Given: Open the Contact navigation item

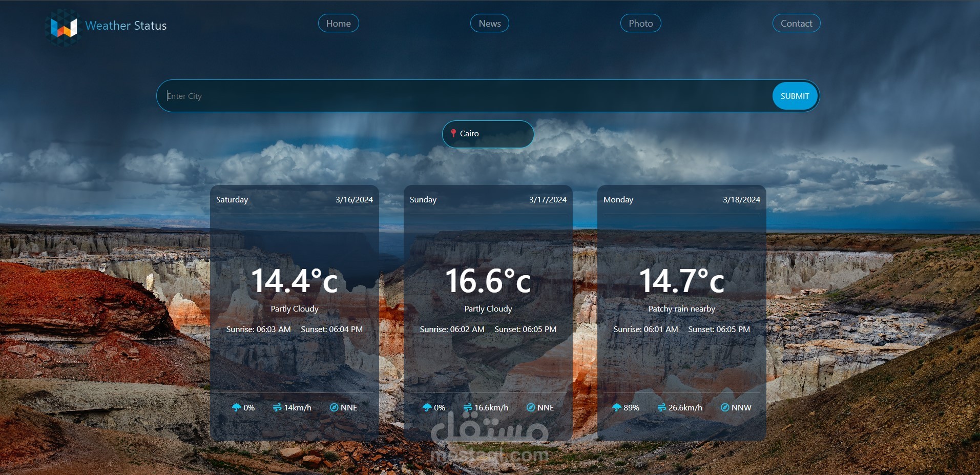Looking at the screenshot, I should click(797, 23).
